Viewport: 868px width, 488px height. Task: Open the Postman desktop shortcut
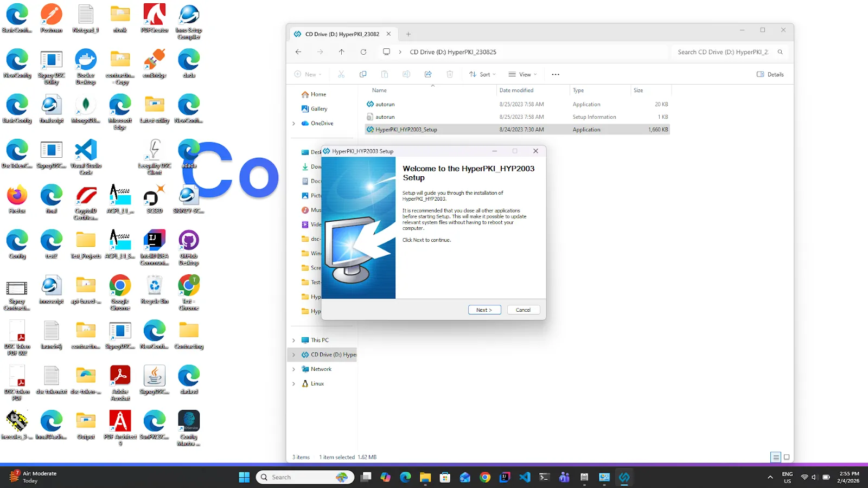click(x=52, y=19)
